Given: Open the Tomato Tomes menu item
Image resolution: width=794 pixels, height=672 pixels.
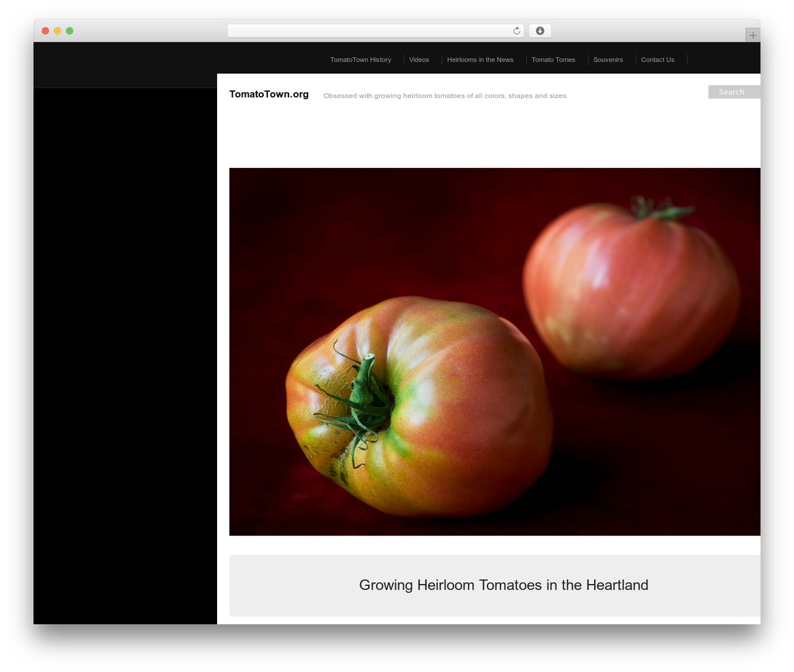Looking at the screenshot, I should [x=553, y=60].
